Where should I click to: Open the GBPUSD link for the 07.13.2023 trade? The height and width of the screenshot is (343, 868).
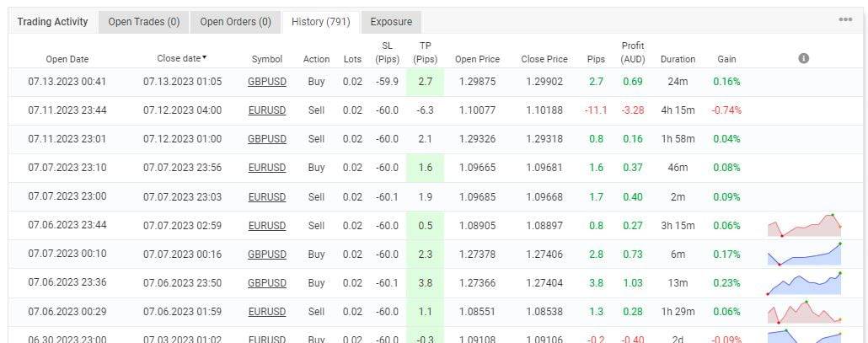click(266, 82)
